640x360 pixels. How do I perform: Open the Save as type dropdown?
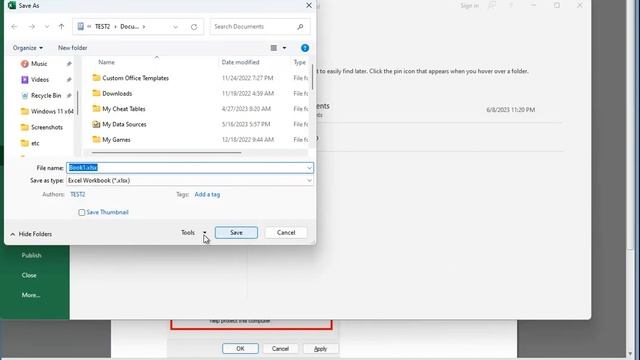190,180
